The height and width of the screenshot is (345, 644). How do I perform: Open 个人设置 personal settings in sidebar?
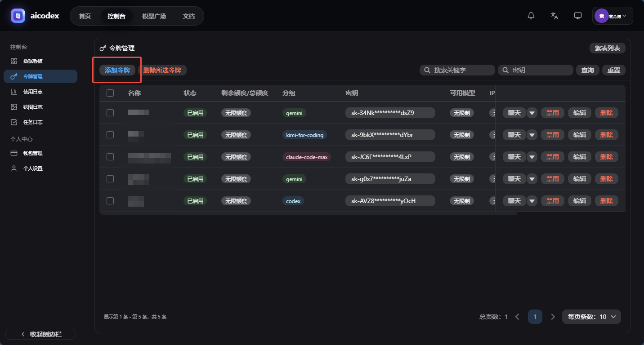pyautogui.click(x=33, y=168)
